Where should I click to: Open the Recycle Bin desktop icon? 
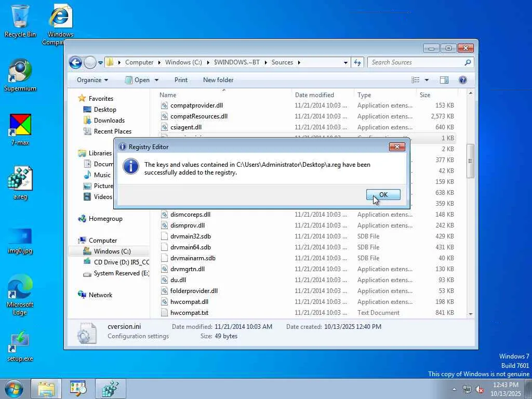pos(20,21)
